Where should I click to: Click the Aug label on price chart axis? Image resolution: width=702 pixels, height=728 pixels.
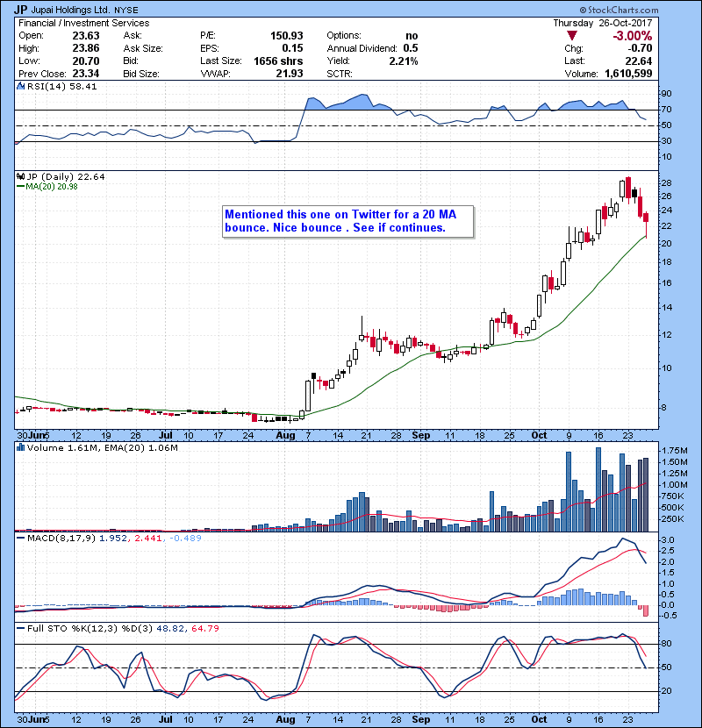tap(285, 436)
